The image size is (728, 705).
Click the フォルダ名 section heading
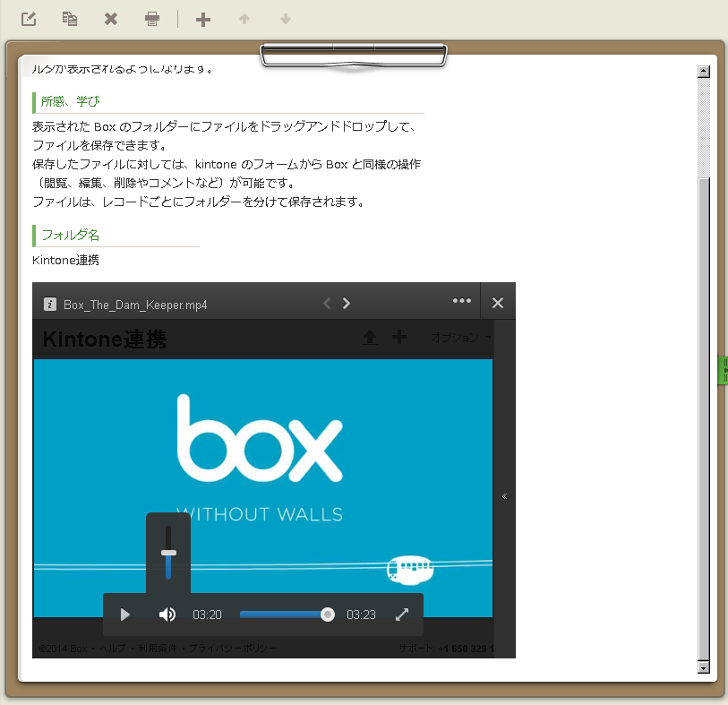(71, 235)
